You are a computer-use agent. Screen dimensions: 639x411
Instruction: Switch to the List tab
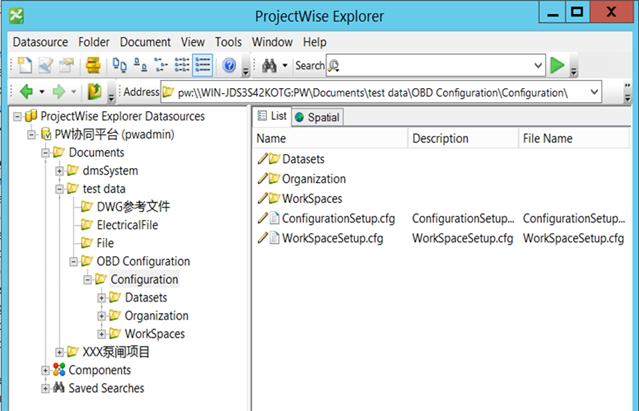[272, 116]
